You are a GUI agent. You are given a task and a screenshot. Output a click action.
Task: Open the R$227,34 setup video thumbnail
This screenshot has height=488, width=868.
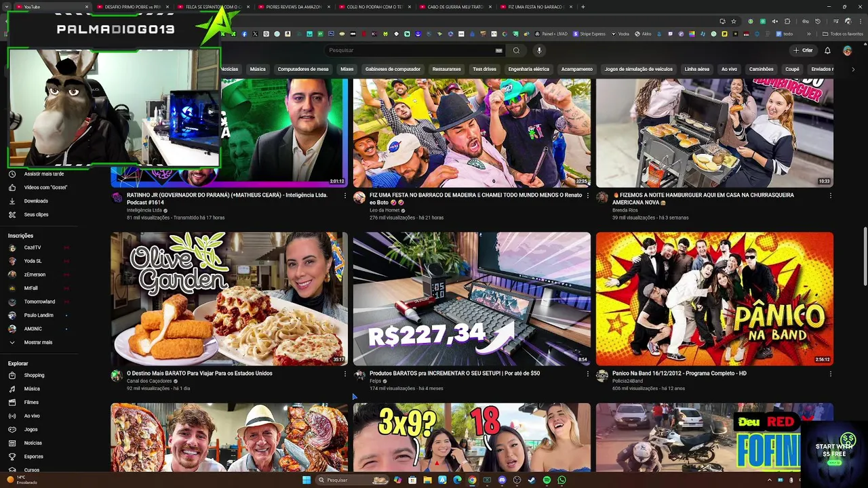[x=472, y=299]
